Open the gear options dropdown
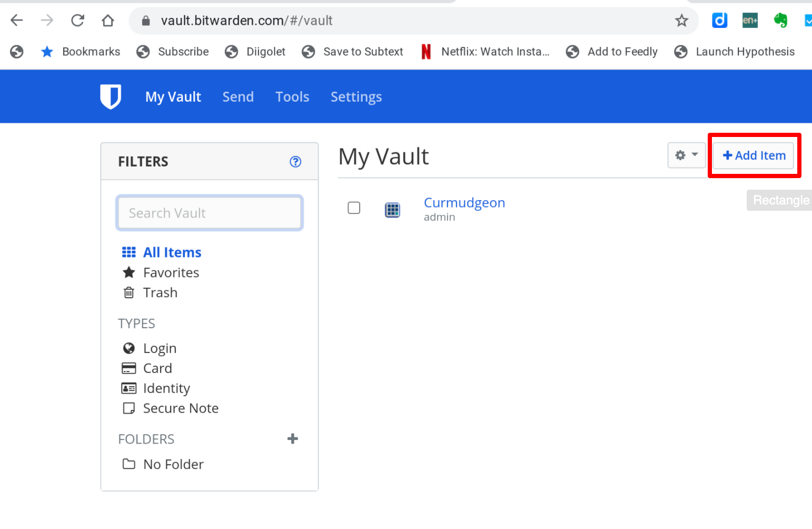 click(x=687, y=155)
